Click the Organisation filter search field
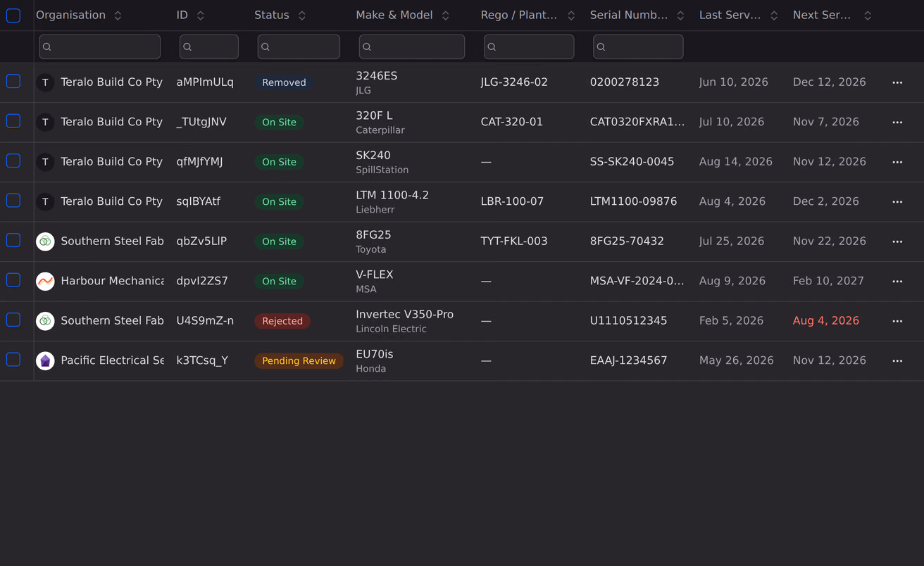The width and height of the screenshot is (924, 566). (100, 46)
